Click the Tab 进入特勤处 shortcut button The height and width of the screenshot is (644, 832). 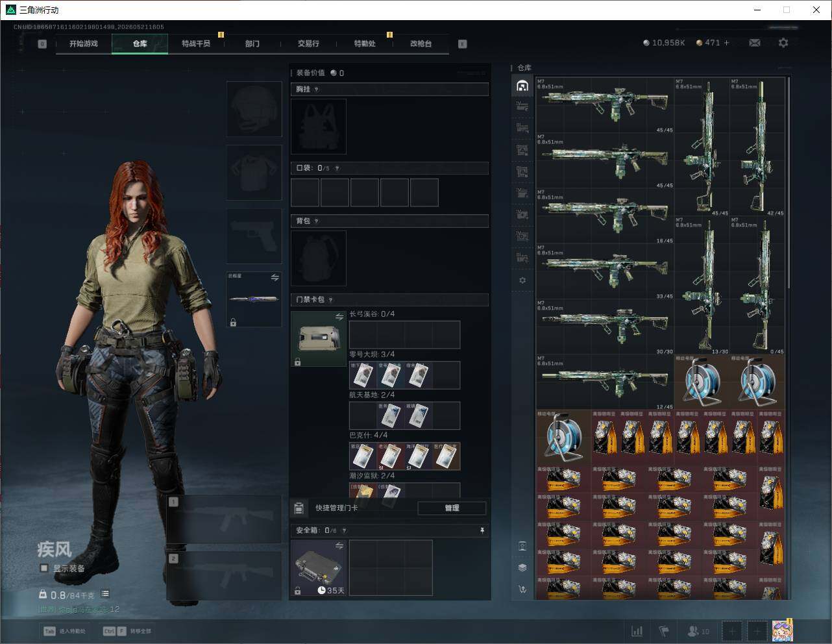pyautogui.click(x=65, y=631)
